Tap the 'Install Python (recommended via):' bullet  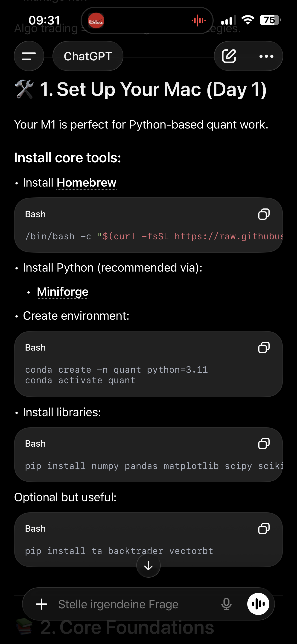coord(113,268)
